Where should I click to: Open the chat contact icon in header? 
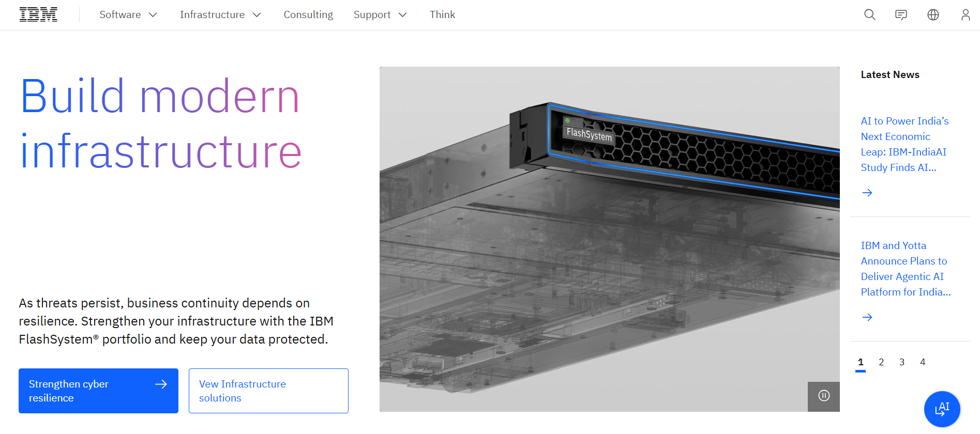(901, 15)
